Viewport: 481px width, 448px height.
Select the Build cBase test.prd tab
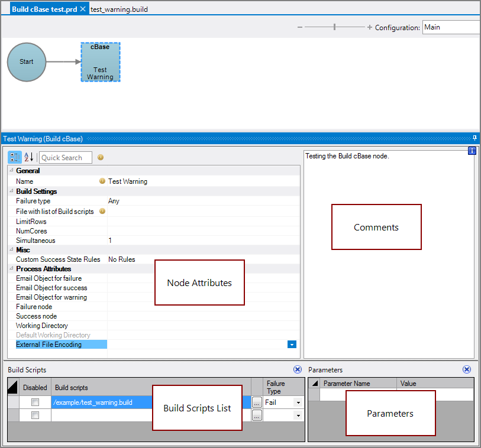[44, 9]
